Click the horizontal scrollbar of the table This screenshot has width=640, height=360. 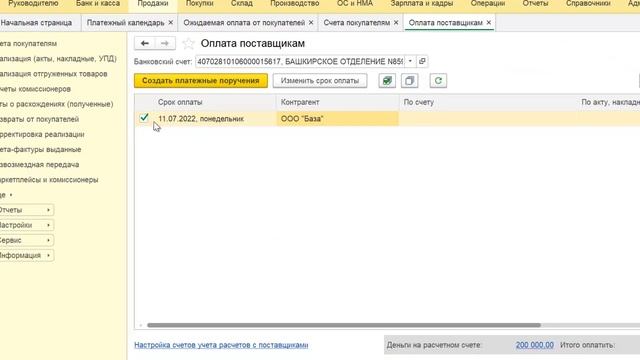coord(344,325)
